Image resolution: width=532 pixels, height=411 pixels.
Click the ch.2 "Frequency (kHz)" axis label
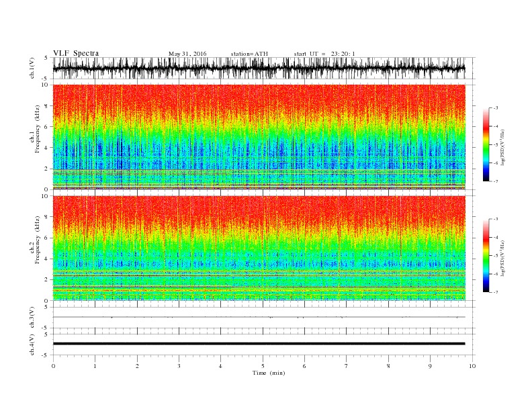(x=37, y=240)
